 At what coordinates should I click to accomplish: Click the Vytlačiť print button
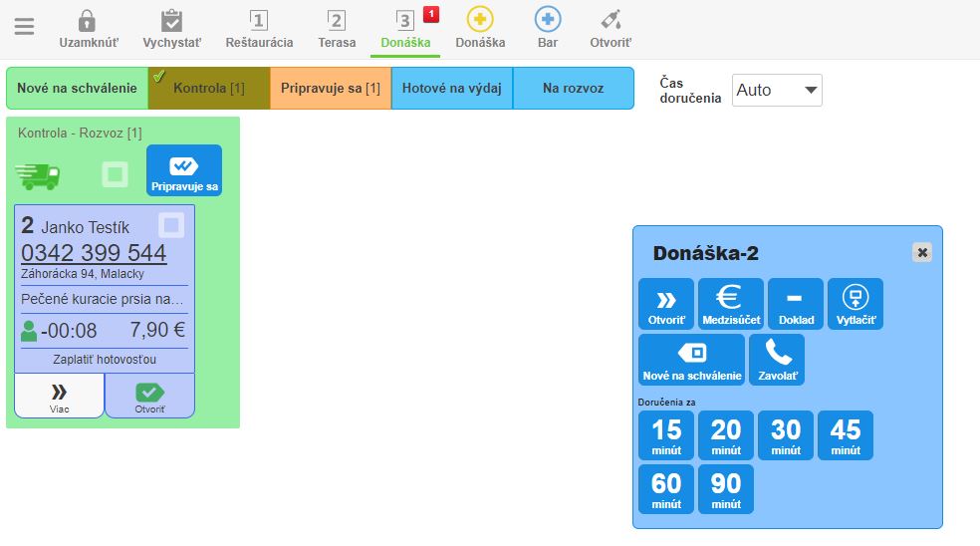click(x=855, y=304)
